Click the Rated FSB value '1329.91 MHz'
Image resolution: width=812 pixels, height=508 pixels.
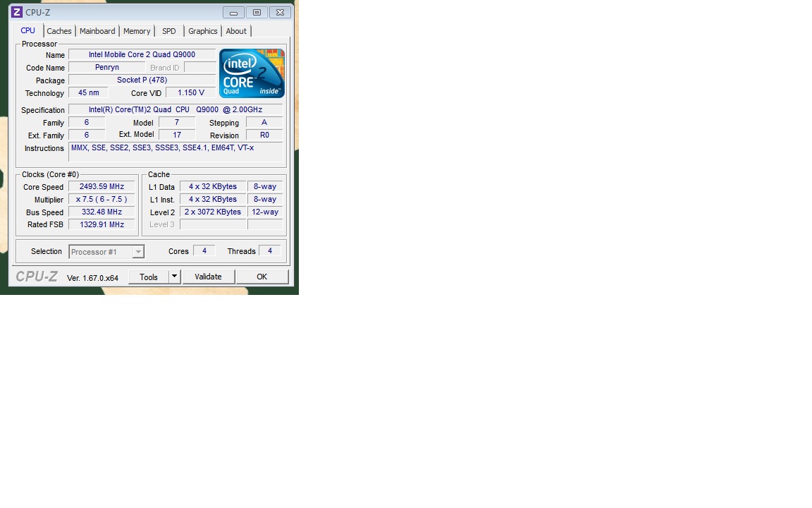(101, 224)
